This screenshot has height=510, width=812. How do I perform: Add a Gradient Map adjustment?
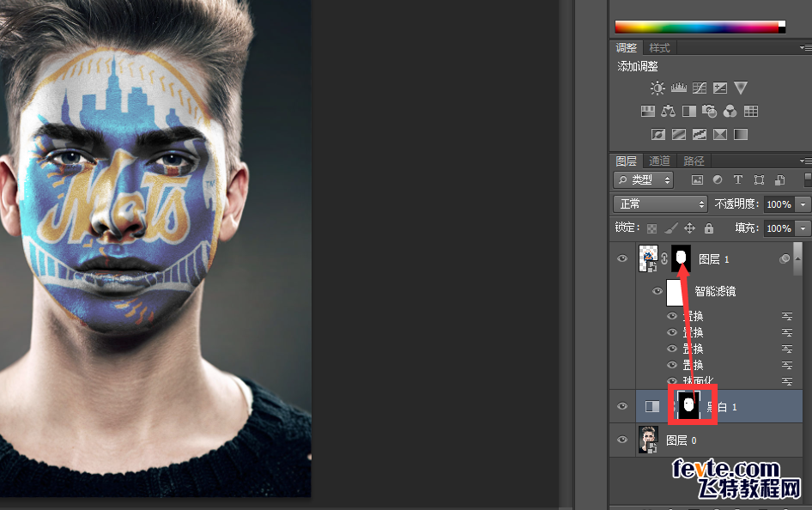(741, 135)
